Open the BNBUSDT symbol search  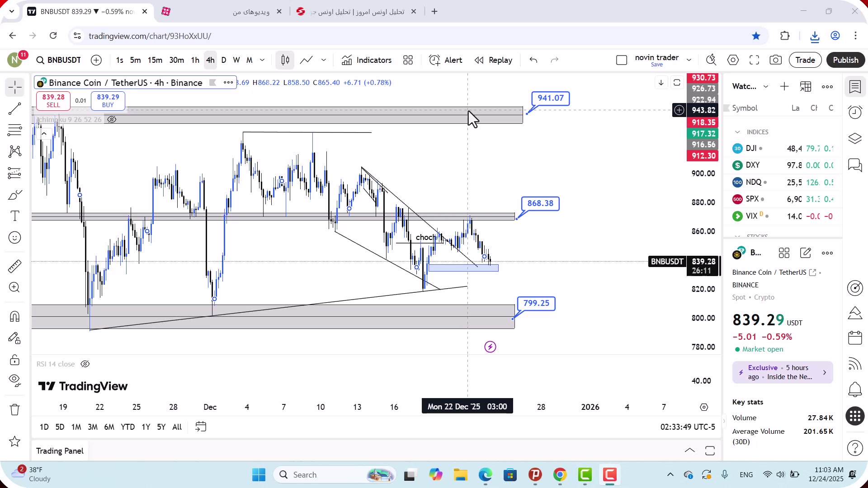(59, 60)
